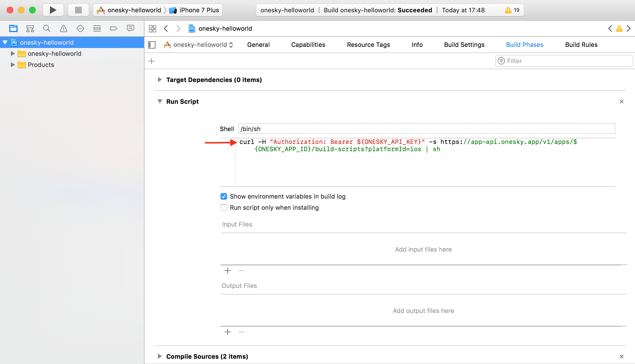Disable Show environment variables in build log
635x364 pixels.
(x=224, y=196)
